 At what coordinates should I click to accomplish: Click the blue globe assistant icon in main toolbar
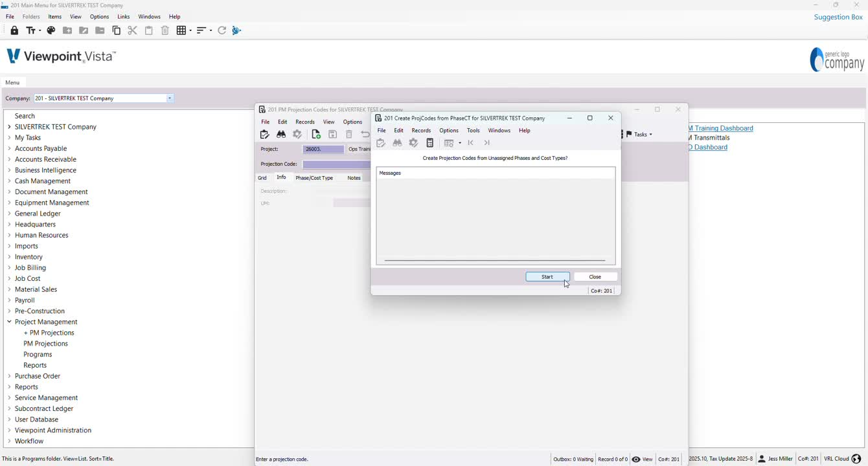pyautogui.click(x=236, y=30)
